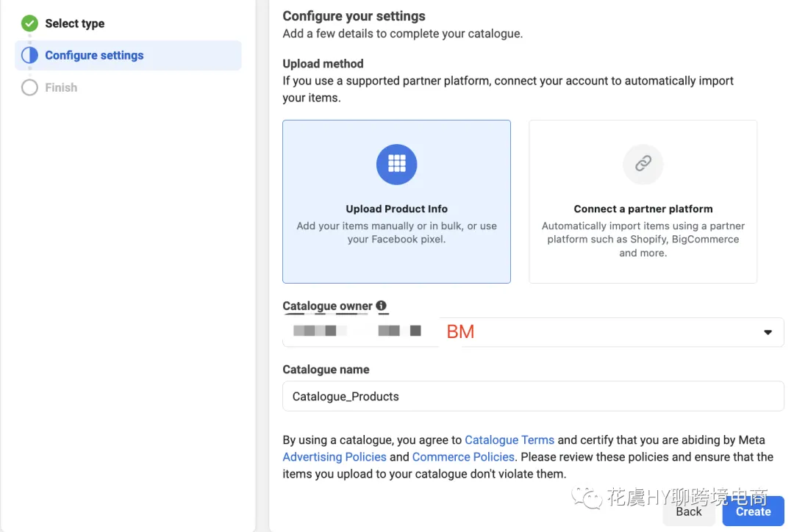This screenshot has height=532, width=794.
Task: Click the blue grid Upload Product Info icon
Action: 396,164
